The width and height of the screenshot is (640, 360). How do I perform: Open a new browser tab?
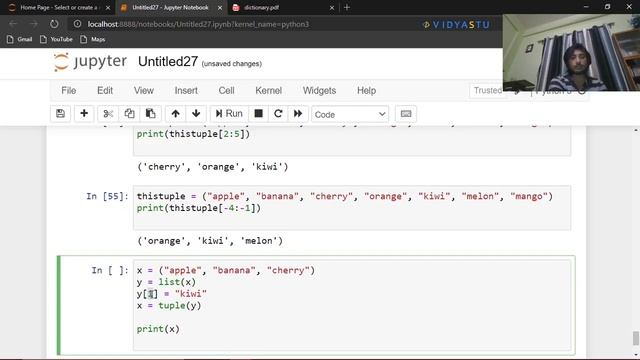pyautogui.click(x=347, y=7)
